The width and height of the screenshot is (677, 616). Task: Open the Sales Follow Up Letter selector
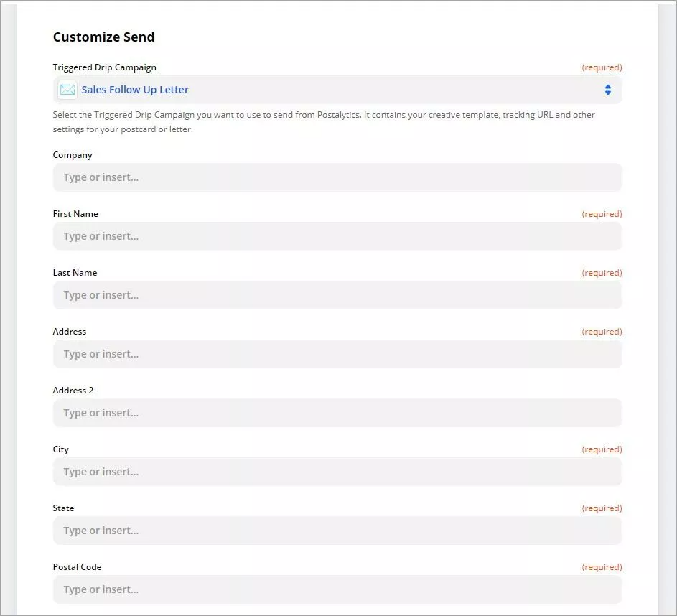pos(337,90)
